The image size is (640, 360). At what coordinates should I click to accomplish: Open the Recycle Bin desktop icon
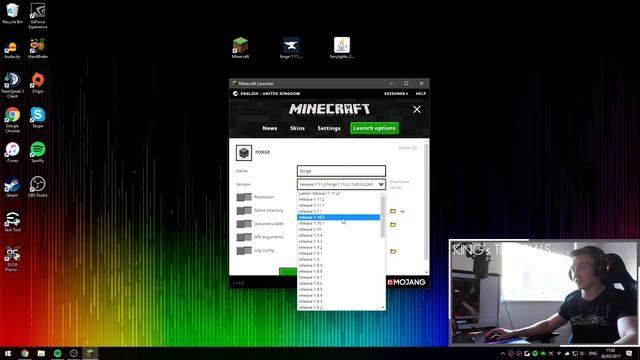[12, 13]
